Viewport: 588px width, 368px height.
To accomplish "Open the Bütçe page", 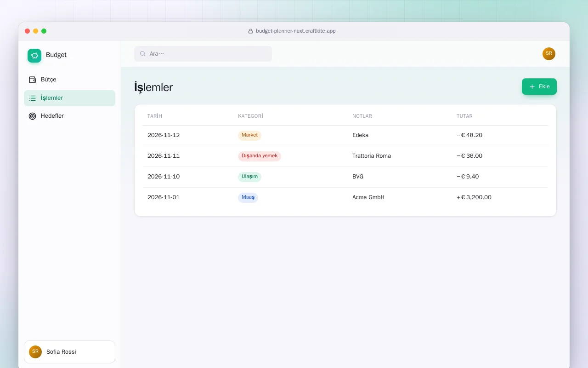I will (69, 80).
